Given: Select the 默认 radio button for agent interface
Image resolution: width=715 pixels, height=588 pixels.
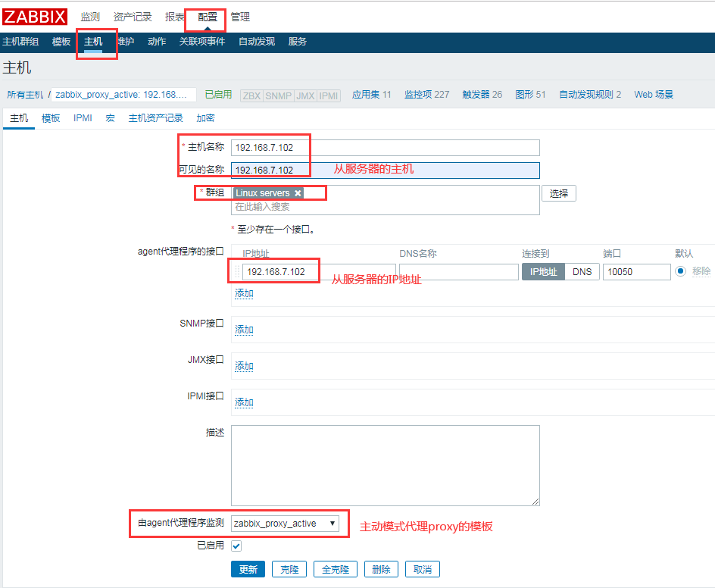Looking at the screenshot, I should pos(680,271).
